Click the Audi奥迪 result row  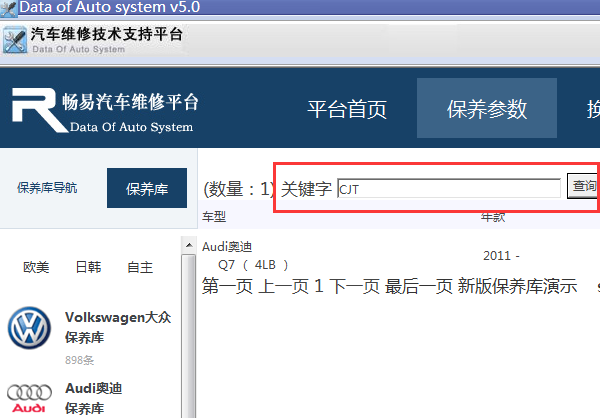coord(227,247)
